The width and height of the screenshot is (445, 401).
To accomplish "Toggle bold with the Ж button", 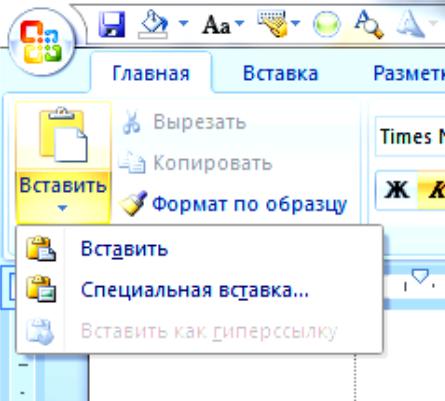I will (x=397, y=190).
